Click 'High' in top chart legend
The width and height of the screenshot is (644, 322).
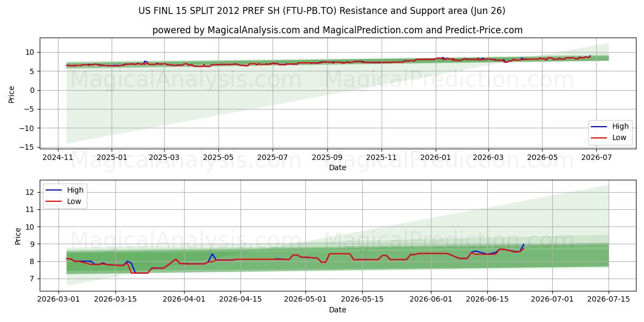click(620, 127)
